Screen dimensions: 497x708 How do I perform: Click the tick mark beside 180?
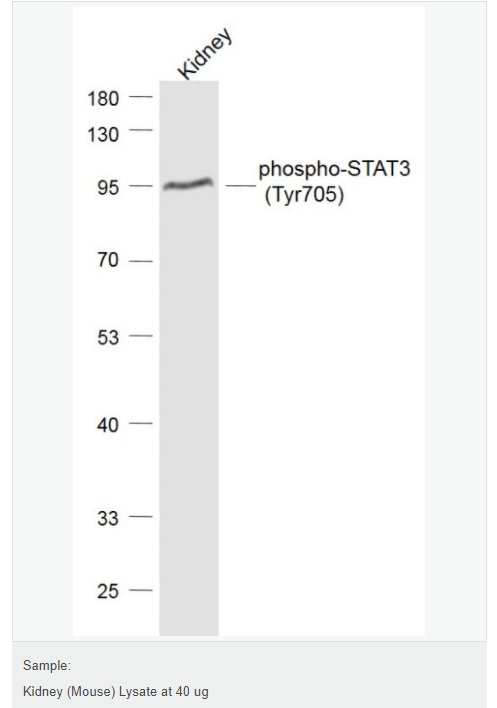tap(141, 97)
